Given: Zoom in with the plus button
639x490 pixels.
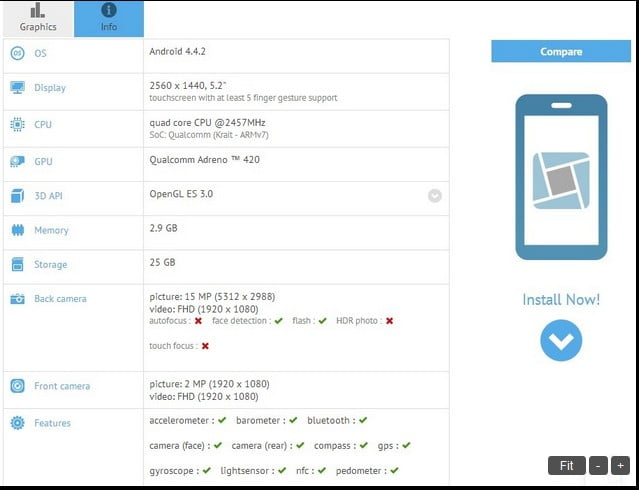Looking at the screenshot, I should (x=620, y=465).
